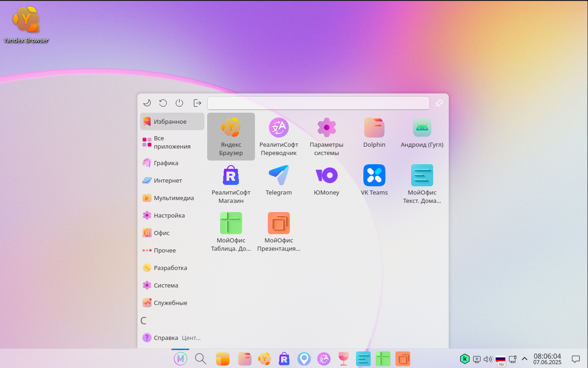Open the Служебные category
Image resolution: width=588 pixels, height=368 pixels.
tap(172, 303)
